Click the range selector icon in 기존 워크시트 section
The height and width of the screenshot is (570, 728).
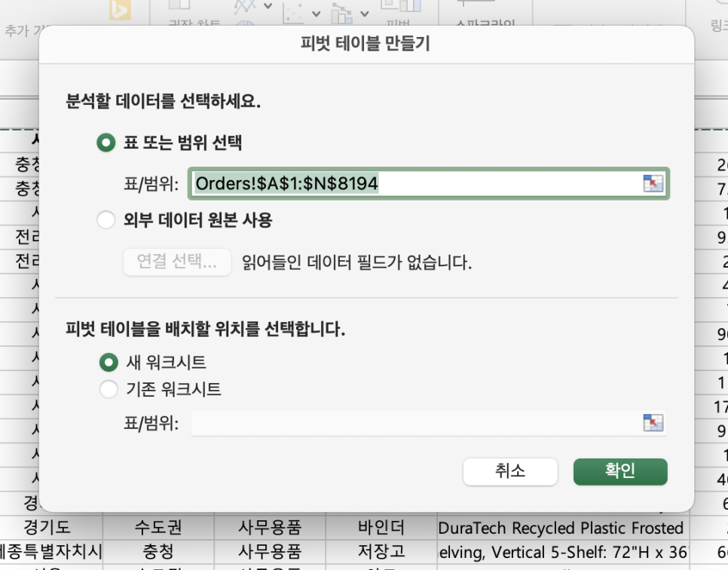pos(653,423)
